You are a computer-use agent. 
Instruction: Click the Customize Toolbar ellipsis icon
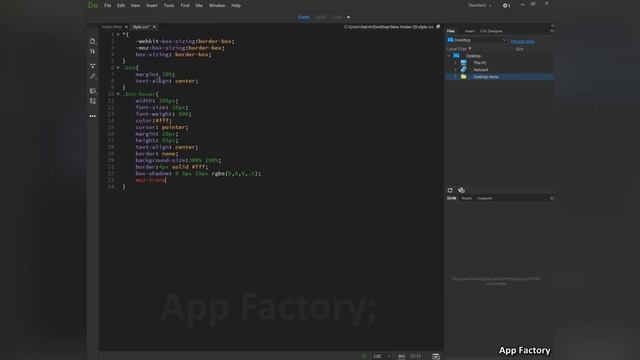pyautogui.click(x=93, y=116)
